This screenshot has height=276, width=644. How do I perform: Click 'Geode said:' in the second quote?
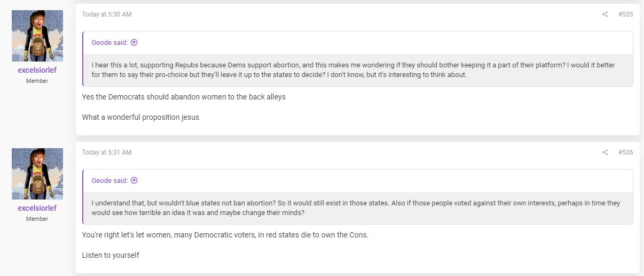coord(110,181)
